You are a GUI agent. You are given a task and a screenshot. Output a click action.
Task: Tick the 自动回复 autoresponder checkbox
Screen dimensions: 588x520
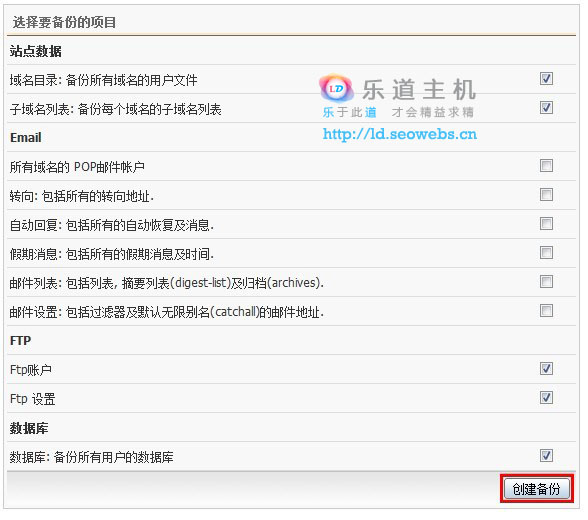546,223
